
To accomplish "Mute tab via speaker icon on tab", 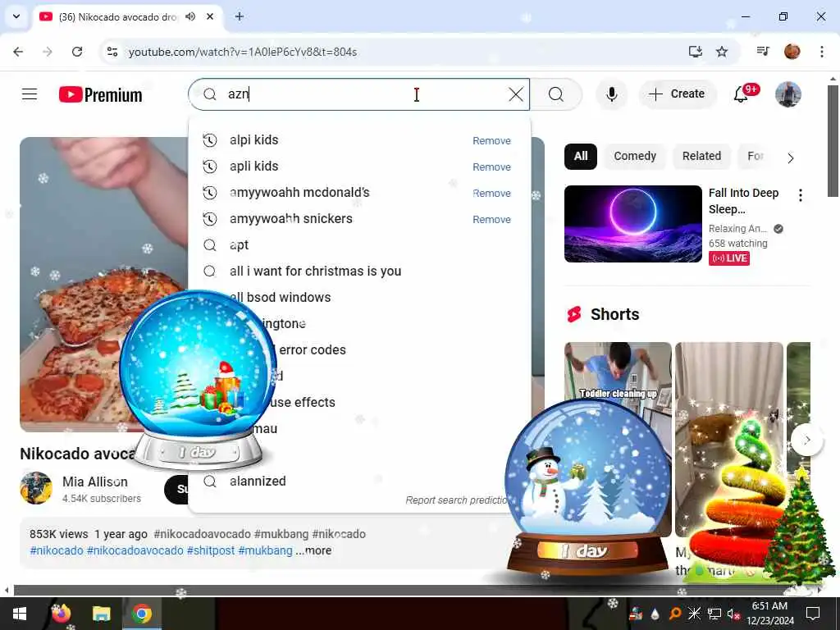I will [190, 16].
